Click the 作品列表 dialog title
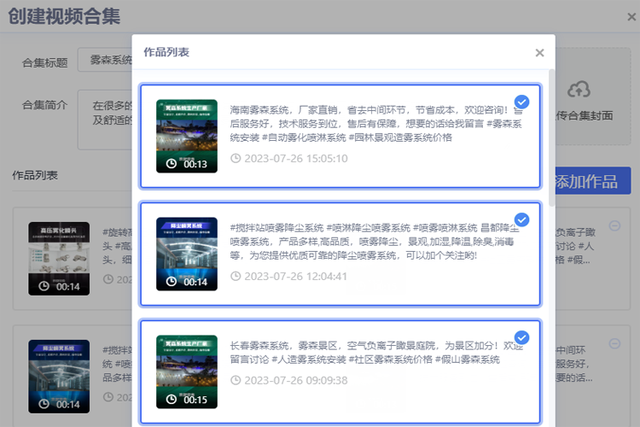Viewport: 640px width, 427px height. click(166, 52)
